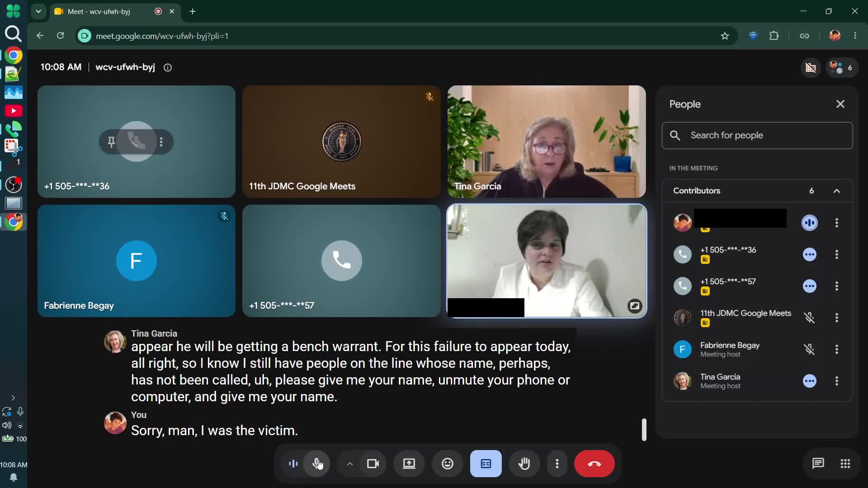Open meeting details info icon
This screenshot has width=868, height=488.
168,68
